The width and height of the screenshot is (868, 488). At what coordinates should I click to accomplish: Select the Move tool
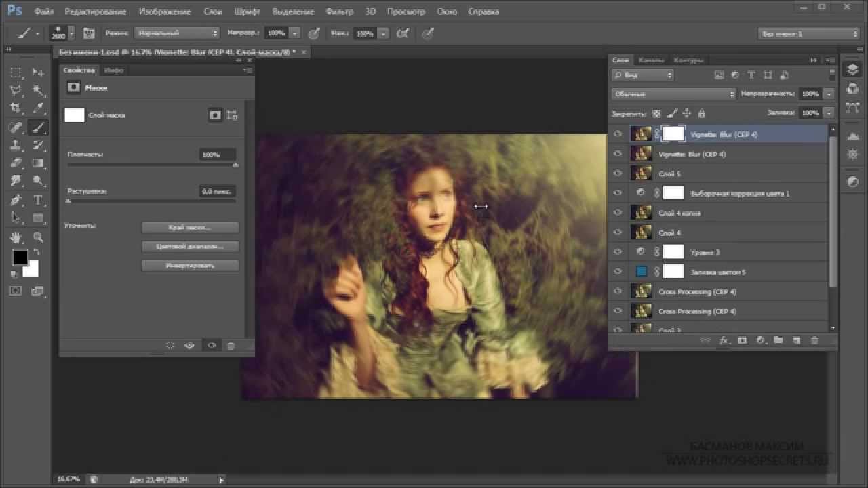38,72
